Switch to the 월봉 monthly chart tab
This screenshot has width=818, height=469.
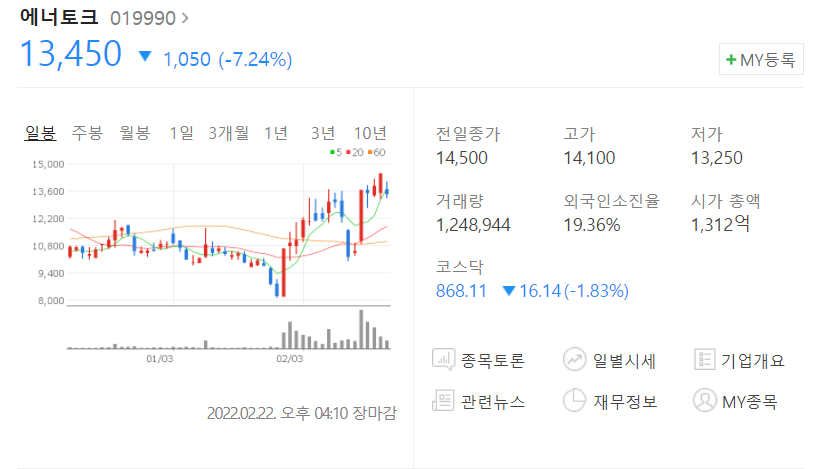135,133
